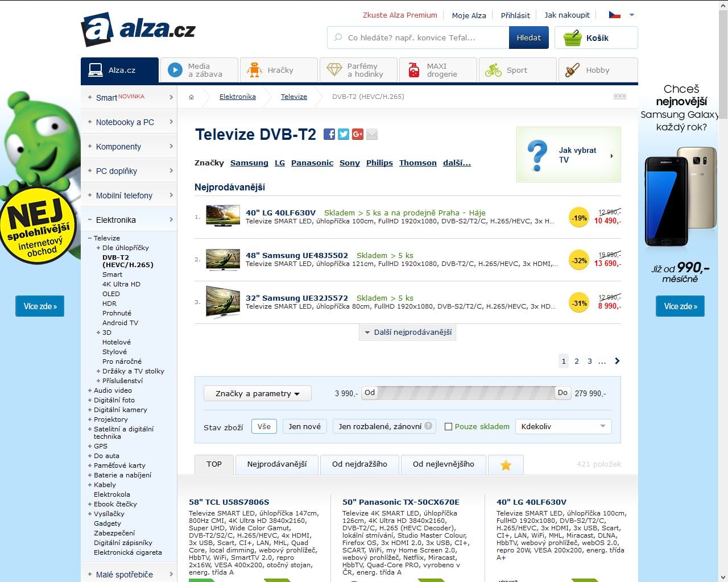Click Samsung Galaxy banner Více zde
The height and width of the screenshot is (582, 728).
tap(680, 306)
